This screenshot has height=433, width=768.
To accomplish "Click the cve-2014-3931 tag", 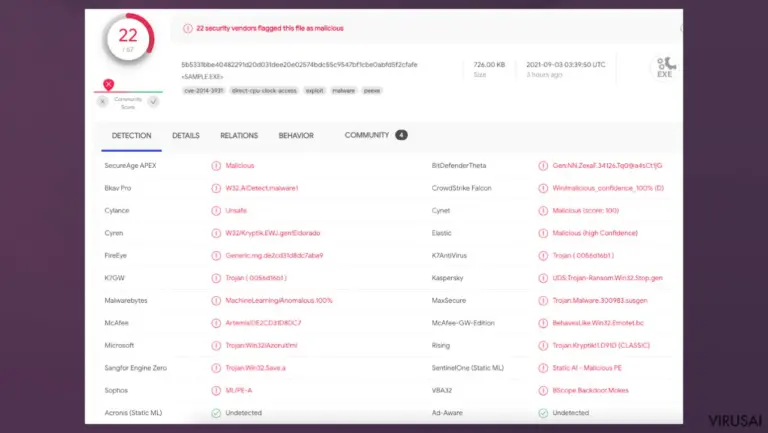I will point(203,91).
